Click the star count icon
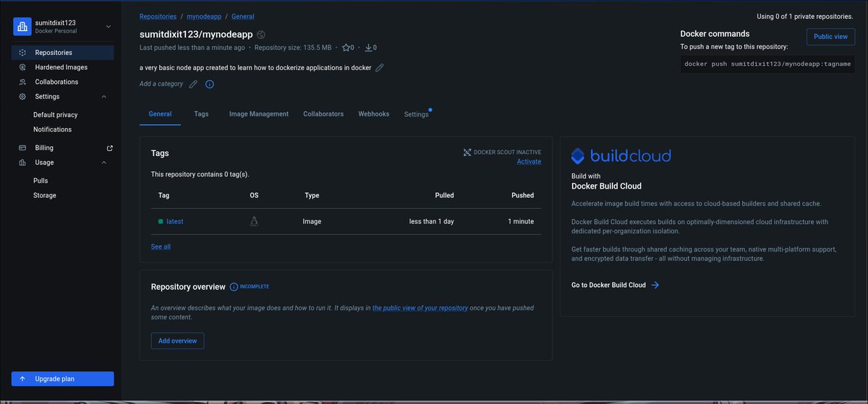This screenshot has width=868, height=404. (346, 48)
